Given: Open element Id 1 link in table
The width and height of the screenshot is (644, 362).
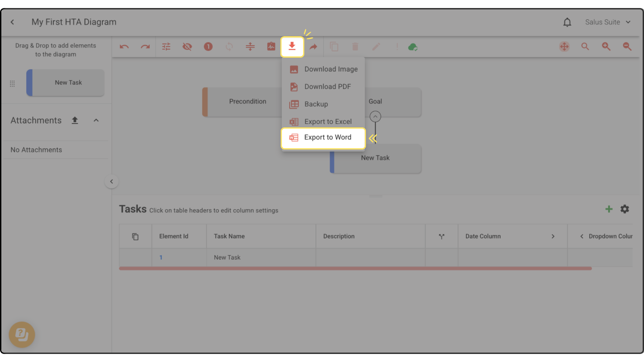Looking at the screenshot, I should (161, 257).
